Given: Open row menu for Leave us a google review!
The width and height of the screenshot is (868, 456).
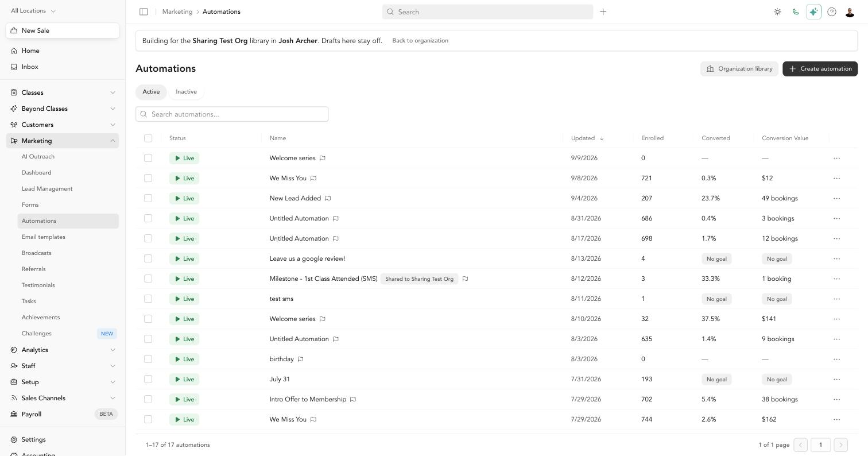Looking at the screenshot, I should click(836, 258).
